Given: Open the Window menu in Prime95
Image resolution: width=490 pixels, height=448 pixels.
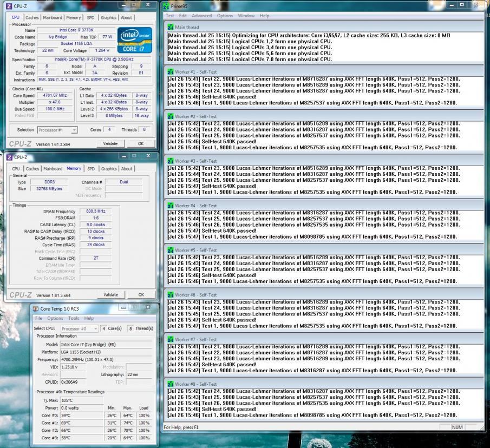Looking at the screenshot, I should pos(246,16).
